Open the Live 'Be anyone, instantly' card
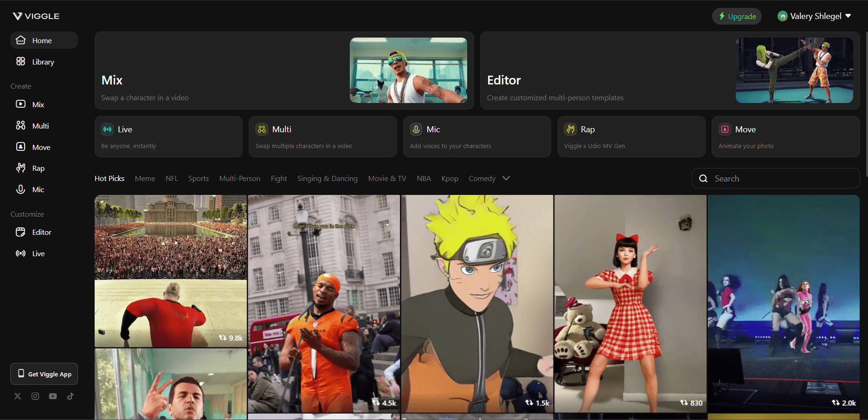This screenshot has height=420, width=868. coord(168,136)
